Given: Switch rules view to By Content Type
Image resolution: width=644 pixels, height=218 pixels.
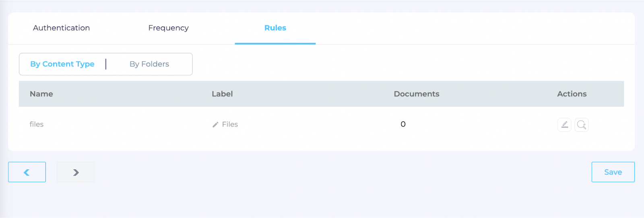Looking at the screenshot, I should [x=62, y=64].
